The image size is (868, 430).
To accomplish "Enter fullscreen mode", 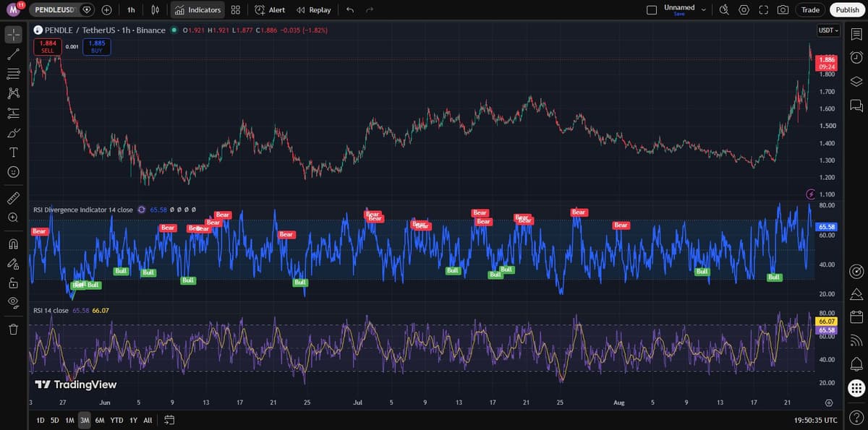I will [763, 10].
